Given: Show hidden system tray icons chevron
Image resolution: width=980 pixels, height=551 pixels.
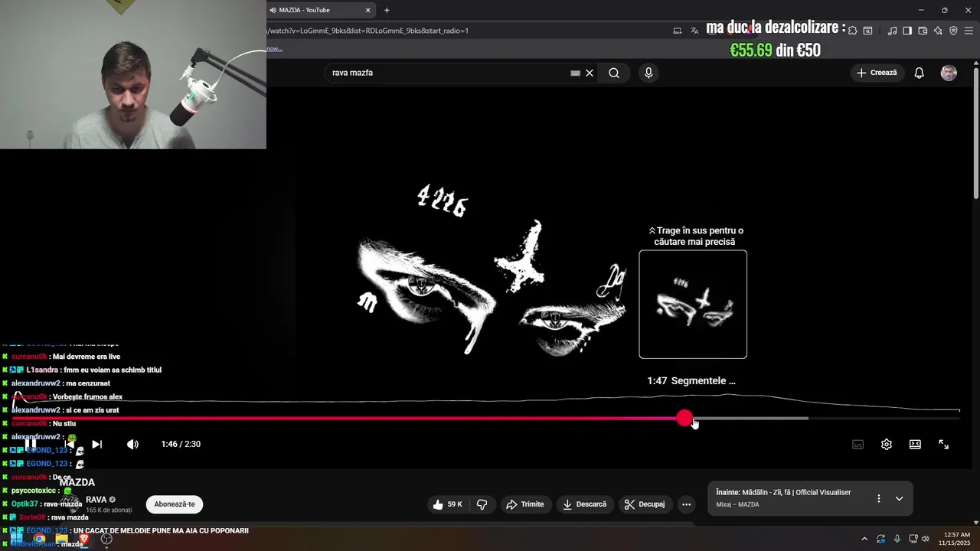Looking at the screenshot, I should (864, 539).
